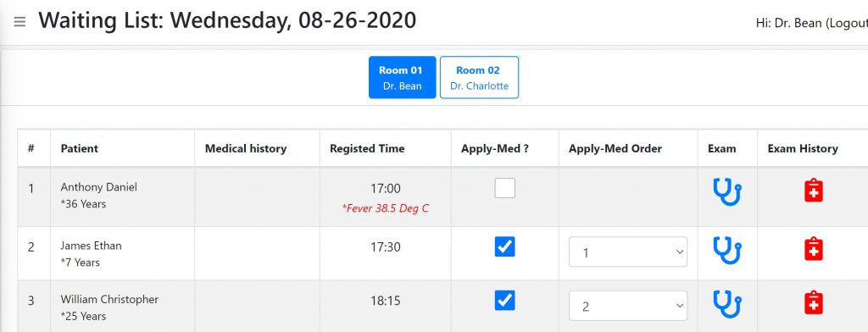Switch to Room 02 Dr. Charlotte tab
The height and width of the screenshot is (332, 868).
pyautogui.click(x=480, y=77)
